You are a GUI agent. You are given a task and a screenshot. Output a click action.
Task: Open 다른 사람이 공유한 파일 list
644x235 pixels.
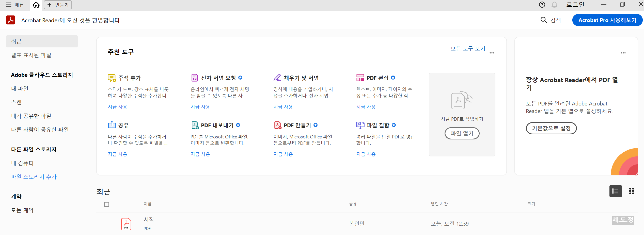(x=40, y=130)
